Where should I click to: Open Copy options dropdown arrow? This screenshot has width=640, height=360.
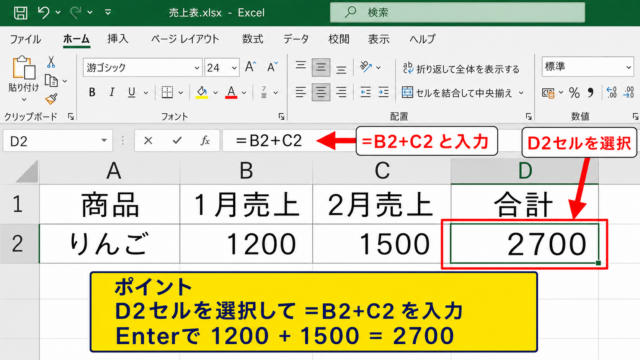(65, 81)
